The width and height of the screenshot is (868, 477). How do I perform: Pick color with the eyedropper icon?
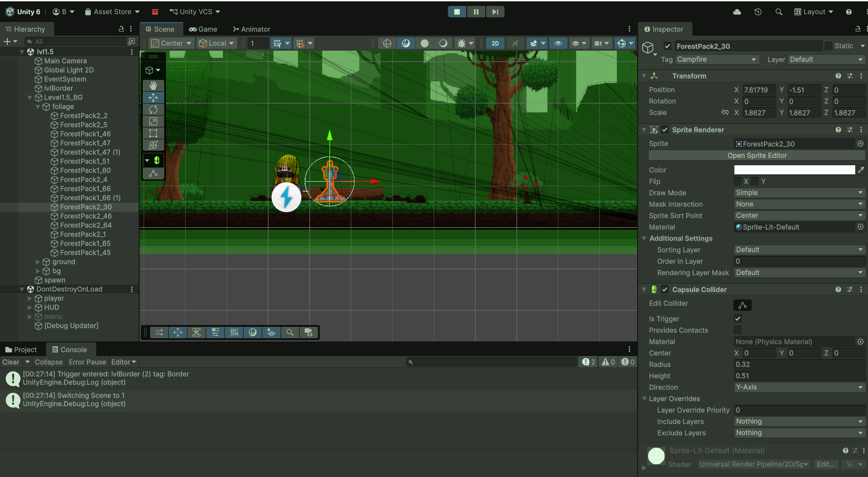(x=861, y=170)
